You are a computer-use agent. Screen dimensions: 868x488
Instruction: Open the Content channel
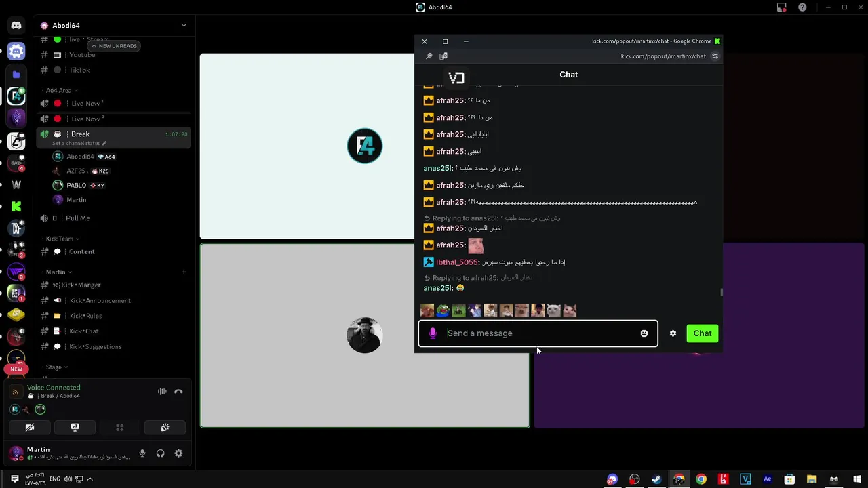pos(113,251)
